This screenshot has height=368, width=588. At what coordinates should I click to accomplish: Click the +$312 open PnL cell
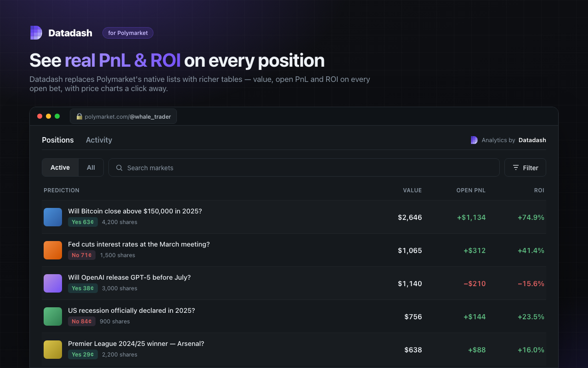pos(475,250)
